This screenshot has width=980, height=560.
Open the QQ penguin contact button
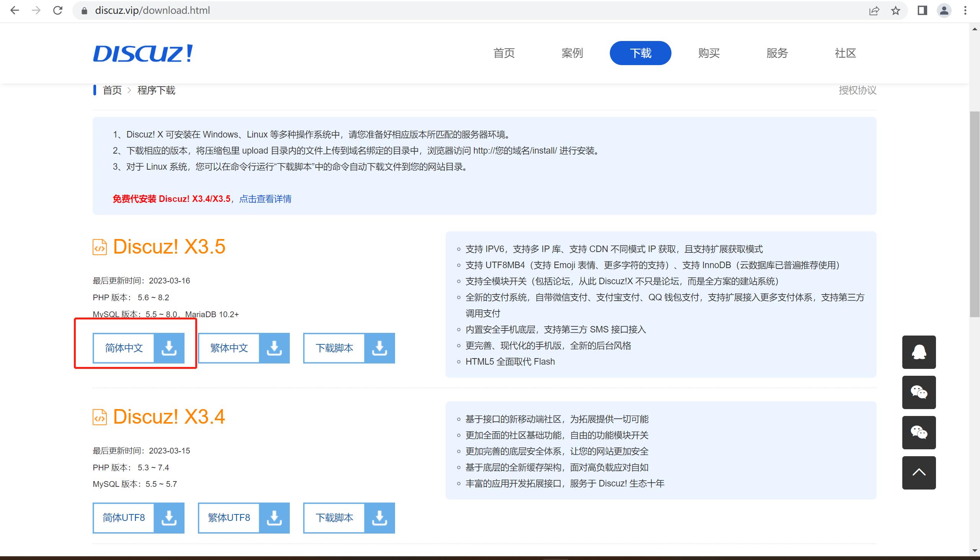919,352
